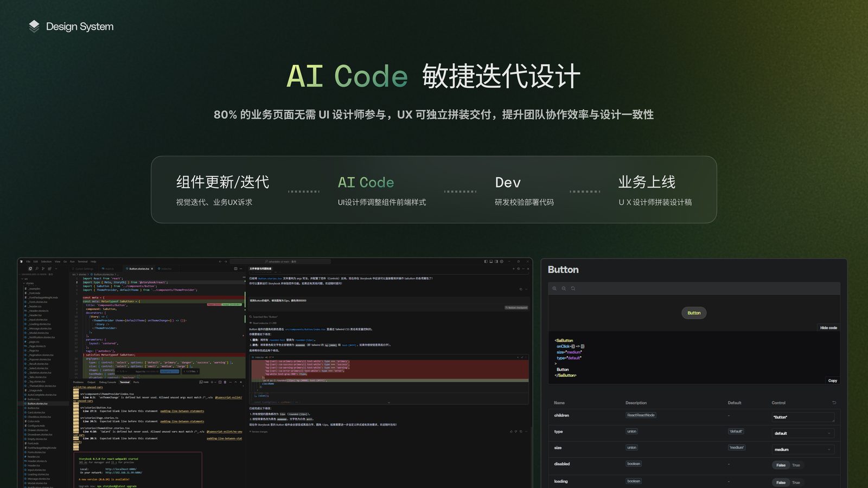Click the rendered Button preview component
This screenshot has height=488, width=868.
[694, 313]
